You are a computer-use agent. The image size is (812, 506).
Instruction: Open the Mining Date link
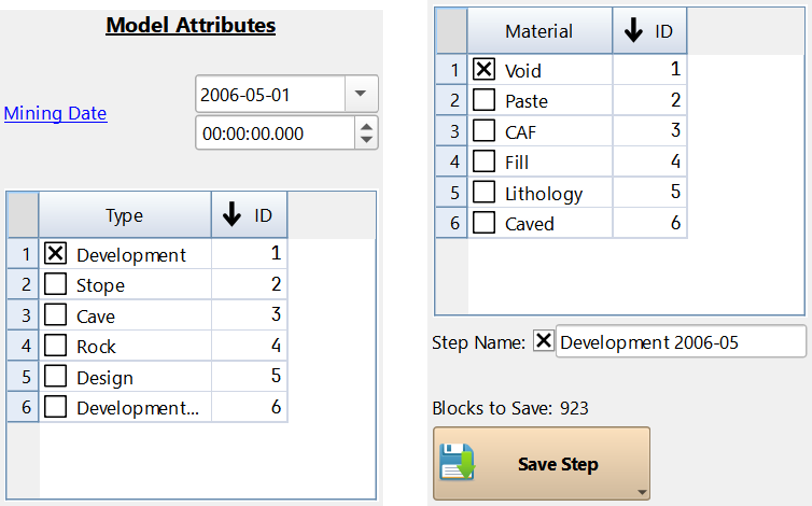[55, 113]
